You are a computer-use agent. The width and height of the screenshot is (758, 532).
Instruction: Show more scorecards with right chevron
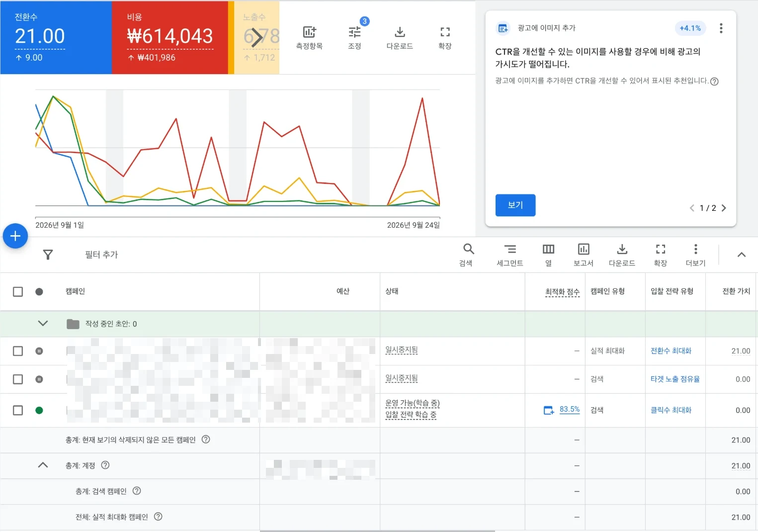pyautogui.click(x=256, y=37)
